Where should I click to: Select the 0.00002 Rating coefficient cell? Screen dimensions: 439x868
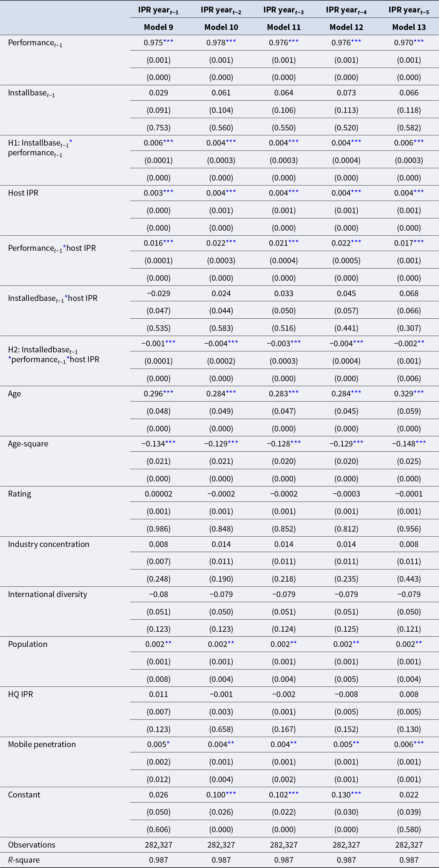[158, 494]
